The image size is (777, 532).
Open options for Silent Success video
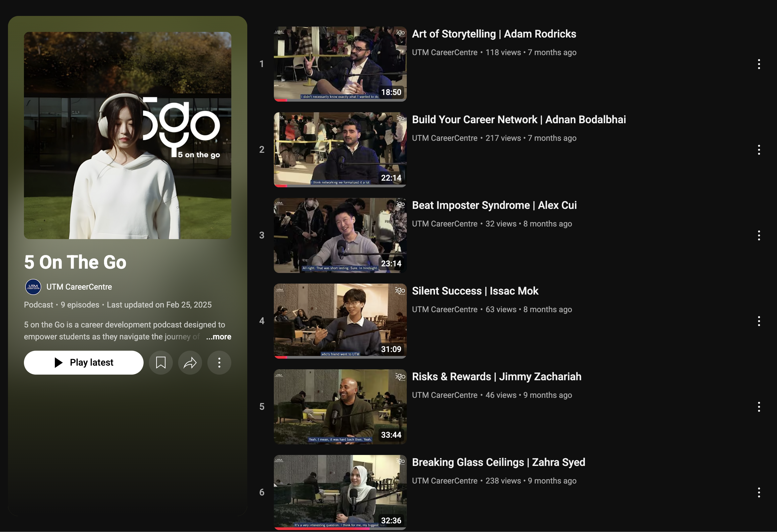(759, 321)
